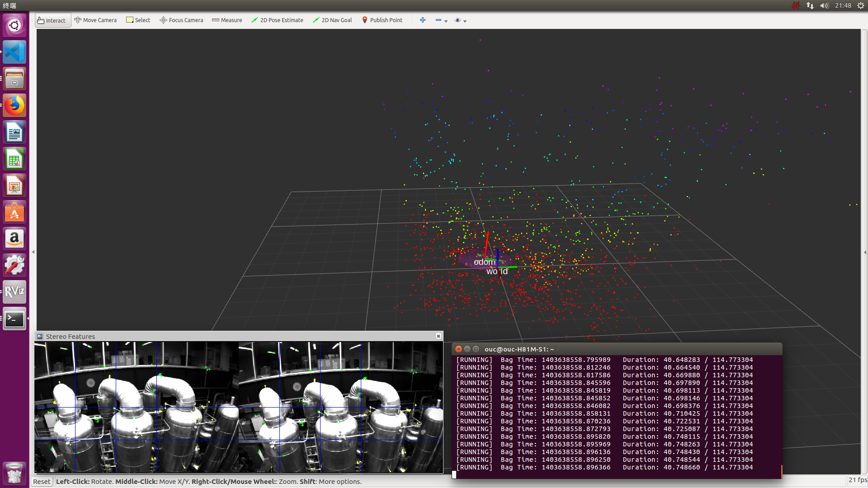Expand the right collapsed Views panel

[x=865, y=252]
